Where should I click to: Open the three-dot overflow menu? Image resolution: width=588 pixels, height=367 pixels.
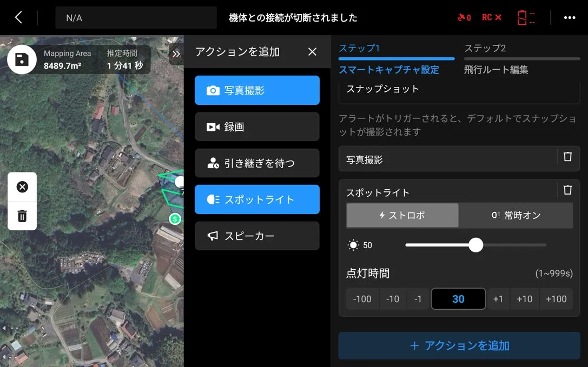(x=570, y=17)
